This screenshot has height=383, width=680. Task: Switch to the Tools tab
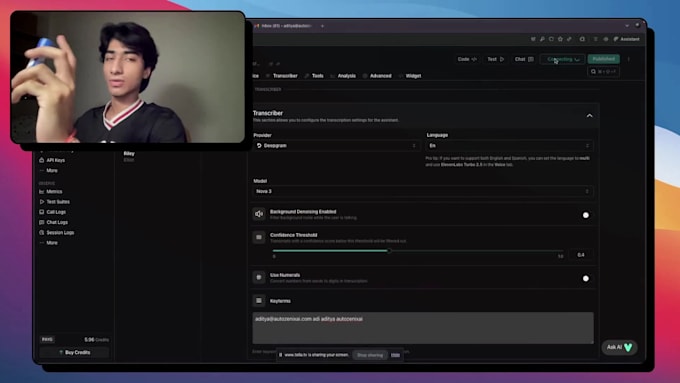[x=314, y=76]
